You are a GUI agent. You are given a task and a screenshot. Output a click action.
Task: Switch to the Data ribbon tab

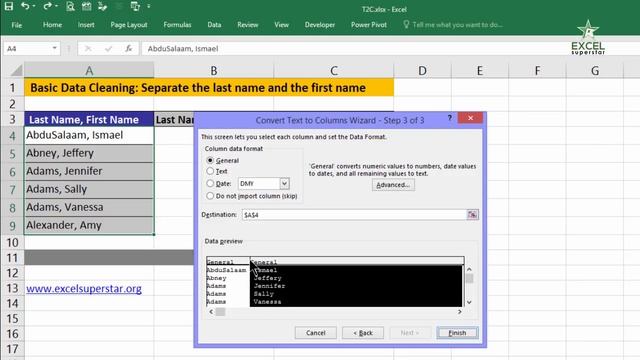coord(214,25)
